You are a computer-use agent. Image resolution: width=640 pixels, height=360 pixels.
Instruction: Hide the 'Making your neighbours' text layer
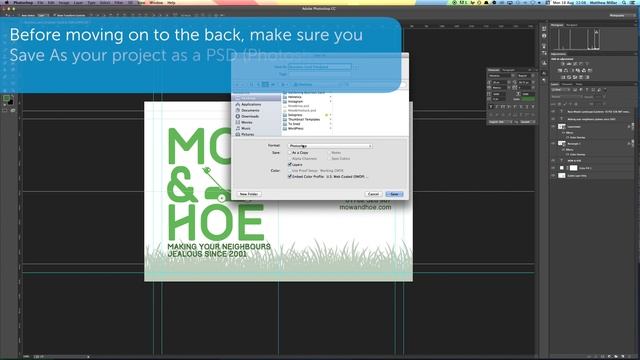coord(553,119)
